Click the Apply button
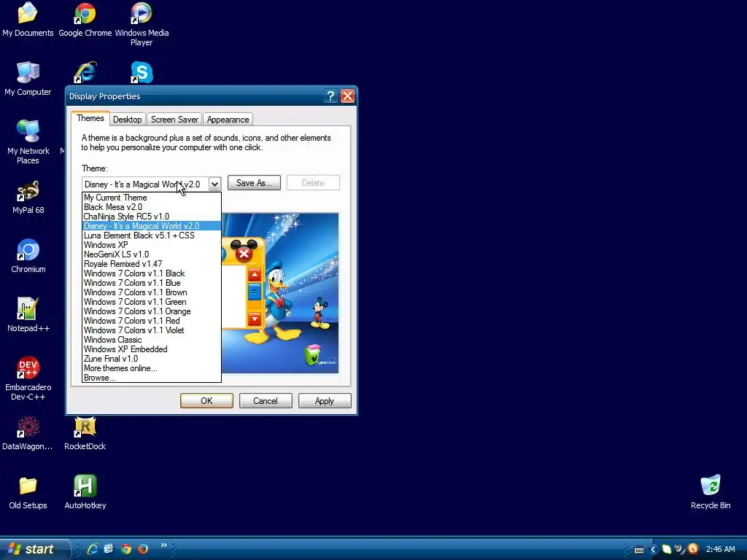 click(325, 401)
